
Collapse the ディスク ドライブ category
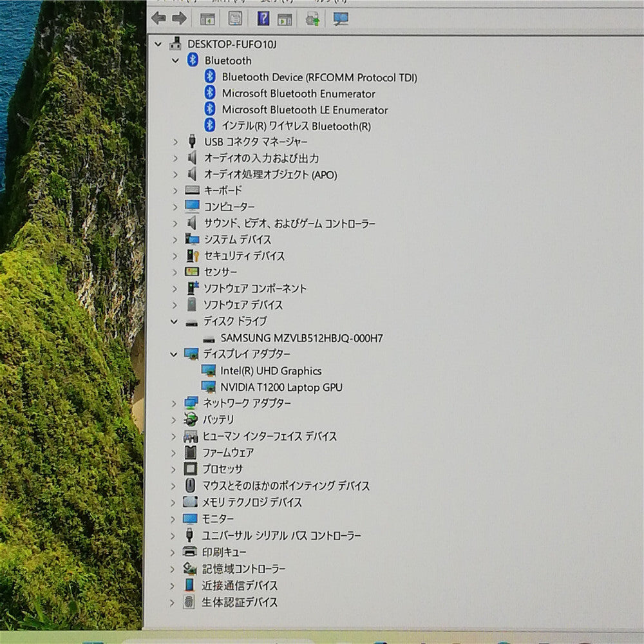pyautogui.click(x=174, y=321)
